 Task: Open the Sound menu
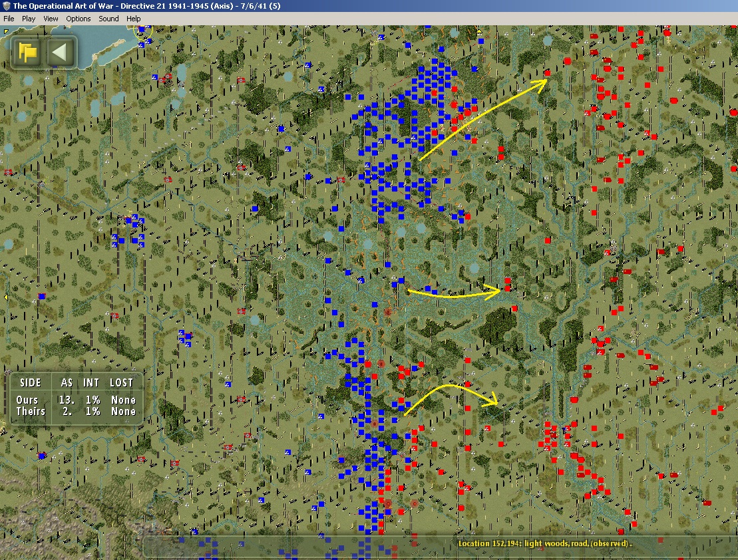point(108,19)
